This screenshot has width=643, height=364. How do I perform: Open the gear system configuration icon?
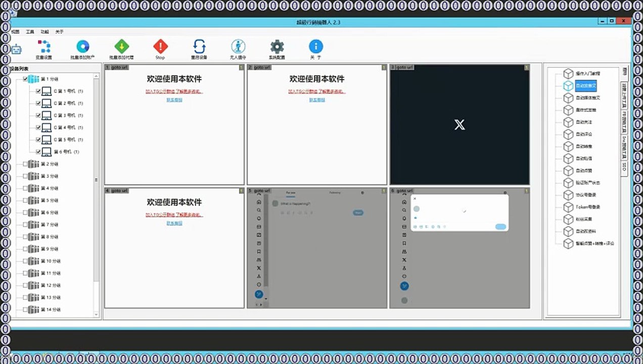277,47
